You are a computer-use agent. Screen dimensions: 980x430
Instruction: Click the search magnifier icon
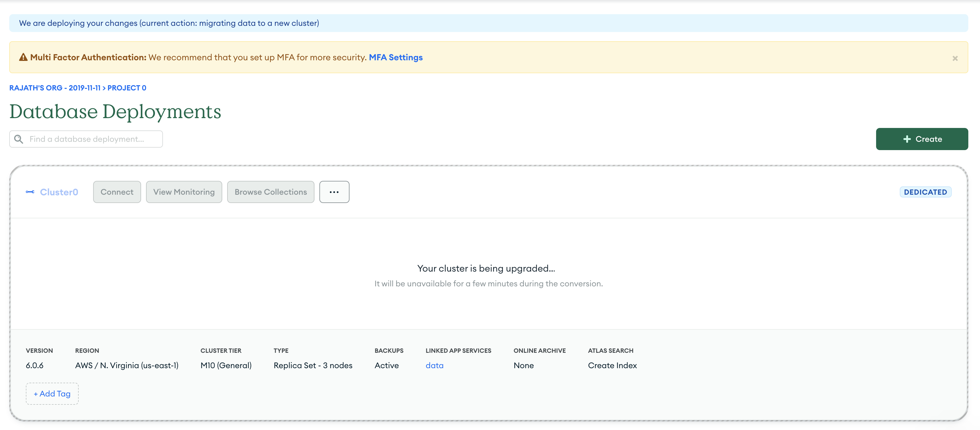pos(19,139)
